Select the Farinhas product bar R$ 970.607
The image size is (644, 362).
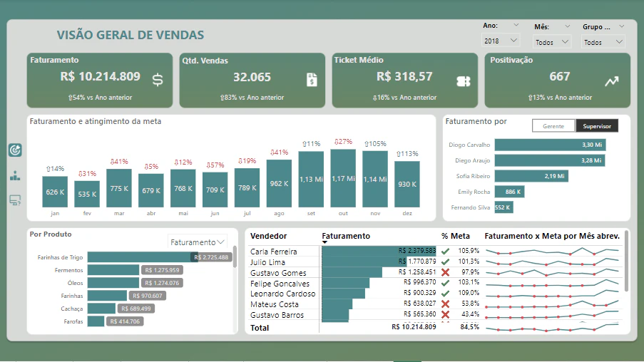point(107,296)
